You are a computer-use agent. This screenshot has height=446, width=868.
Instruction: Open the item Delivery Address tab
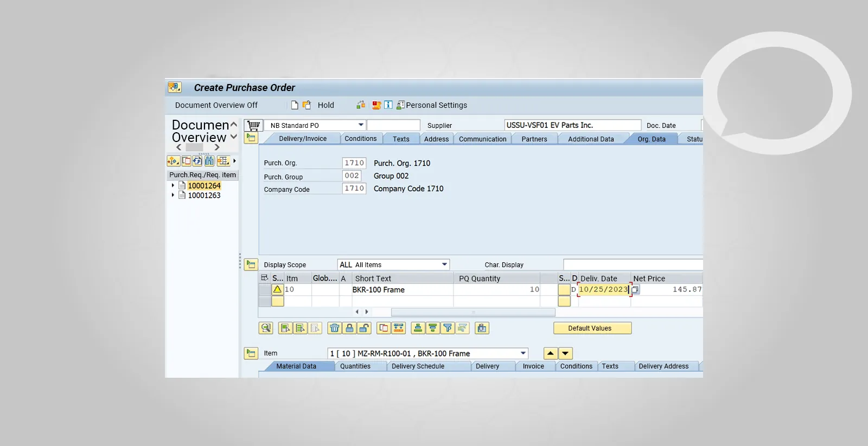(x=663, y=366)
